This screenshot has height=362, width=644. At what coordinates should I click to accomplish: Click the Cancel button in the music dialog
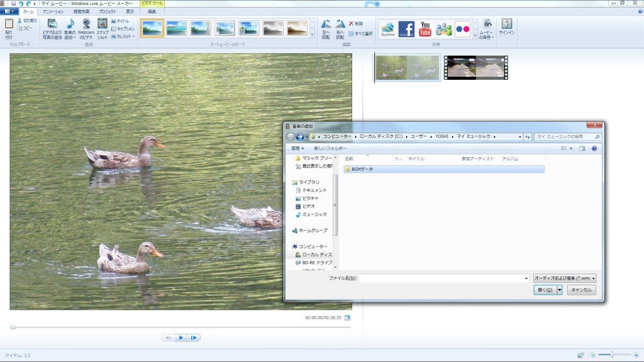[581, 290]
